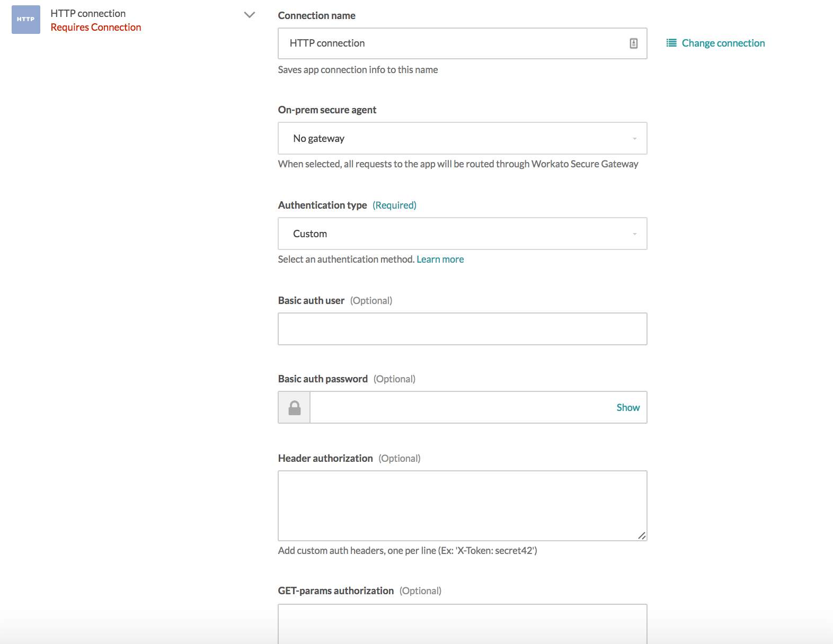Click the arrow on the Custom dropdown

(634, 234)
